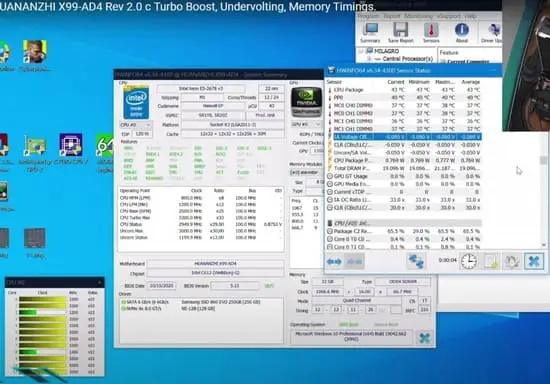Screen dimensions: 550x384
Task: Close the small CPU clock window
Action: 99,282
